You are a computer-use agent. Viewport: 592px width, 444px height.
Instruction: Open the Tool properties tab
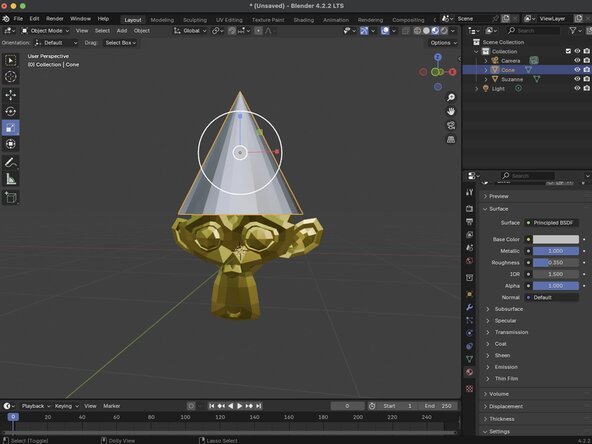coord(469,192)
